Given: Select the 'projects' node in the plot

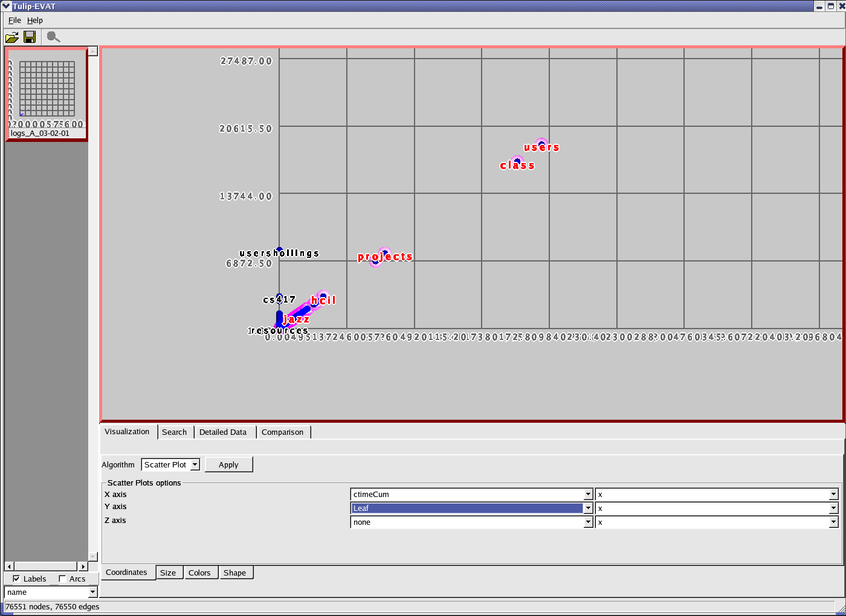Looking at the screenshot, I should click(384, 254).
